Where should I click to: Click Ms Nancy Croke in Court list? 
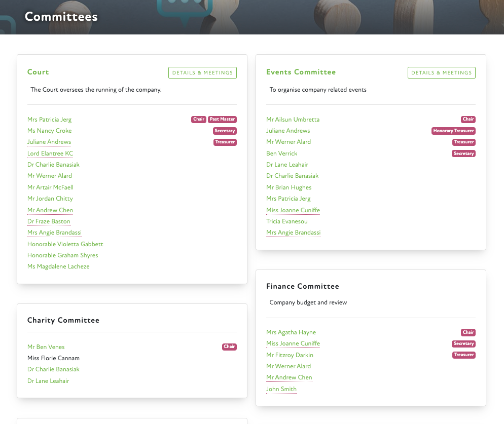[49, 131]
